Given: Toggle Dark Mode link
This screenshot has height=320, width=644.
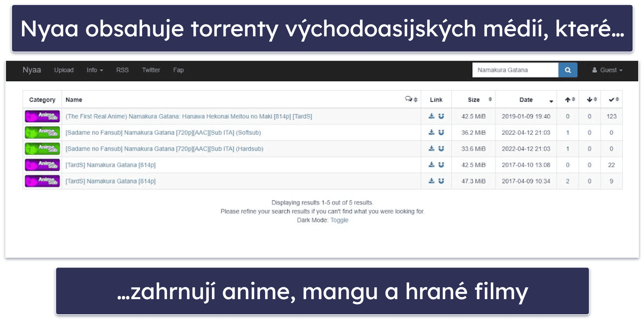Looking at the screenshot, I should (x=339, y=220).
